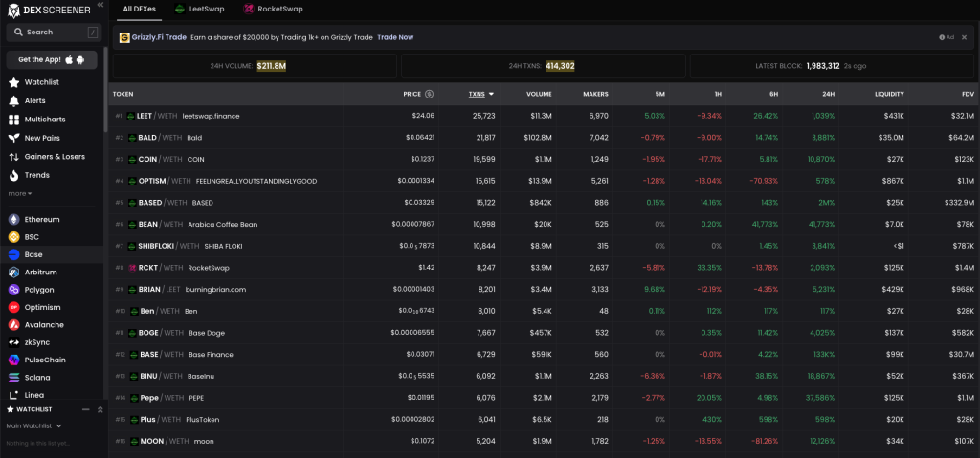
Task: Select the Optimism chain icon
Action: 13,308
